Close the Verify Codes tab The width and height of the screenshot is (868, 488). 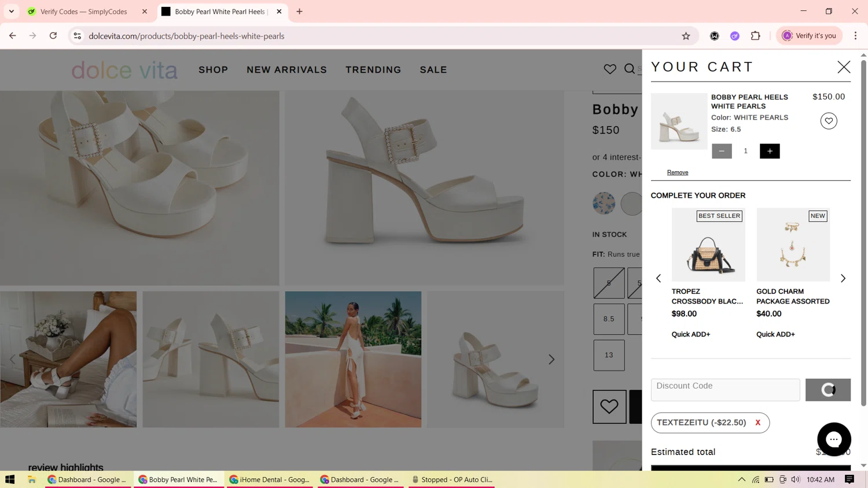click(x=145, y=12)
